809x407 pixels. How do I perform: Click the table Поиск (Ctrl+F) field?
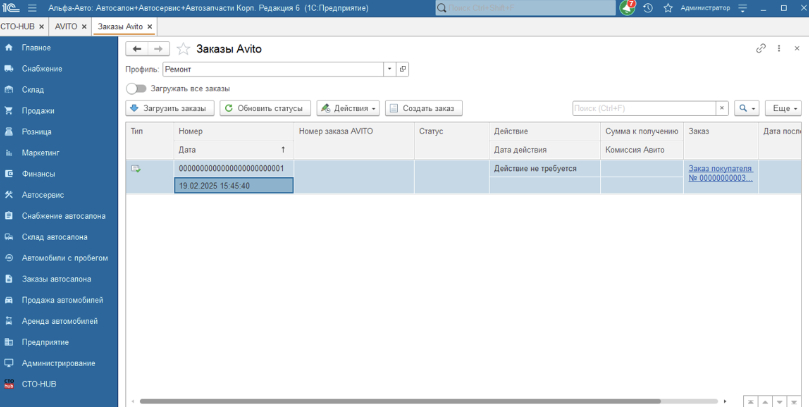[644, 108]
